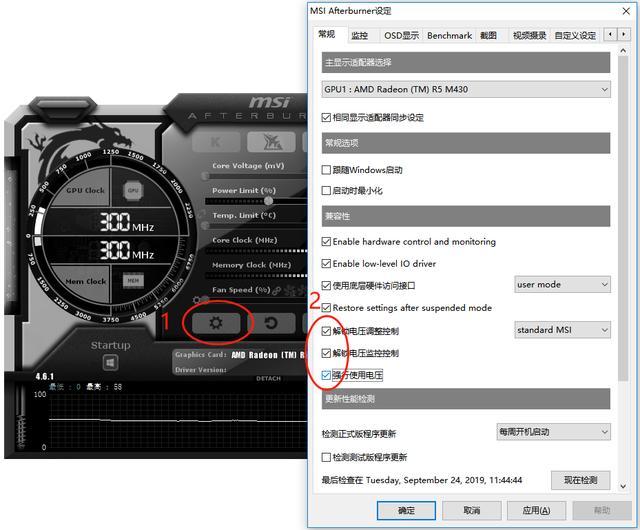The height and width of the screenshot is (530, 640).
Task: Click the Driver Version label
Action: (x=200, y=370)
